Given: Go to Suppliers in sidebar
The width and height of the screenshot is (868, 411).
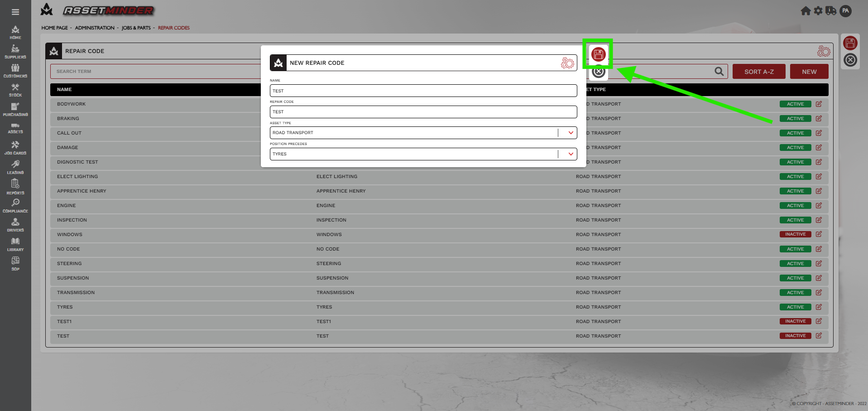Looking at the screenshot, I should 15,52.
